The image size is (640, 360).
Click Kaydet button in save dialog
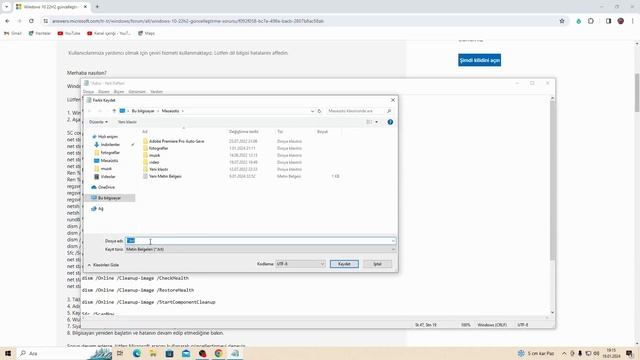point(344,264)
